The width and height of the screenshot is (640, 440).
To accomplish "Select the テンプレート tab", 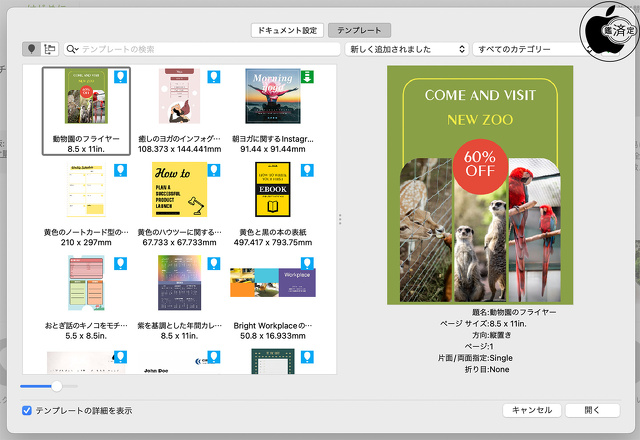I will pos(360,30).
